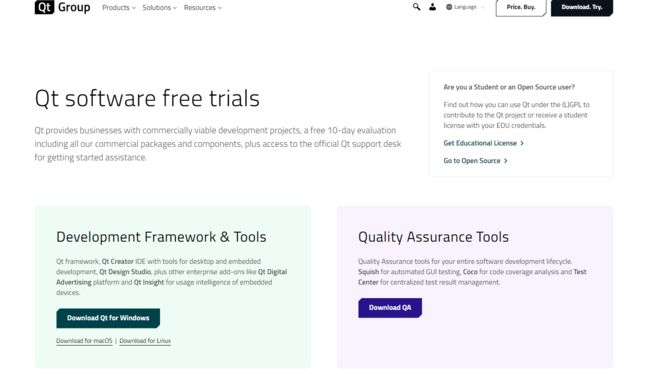Expand the Resources menu
This screenshot has width=650, height=374.
click(x=202, y=7)
